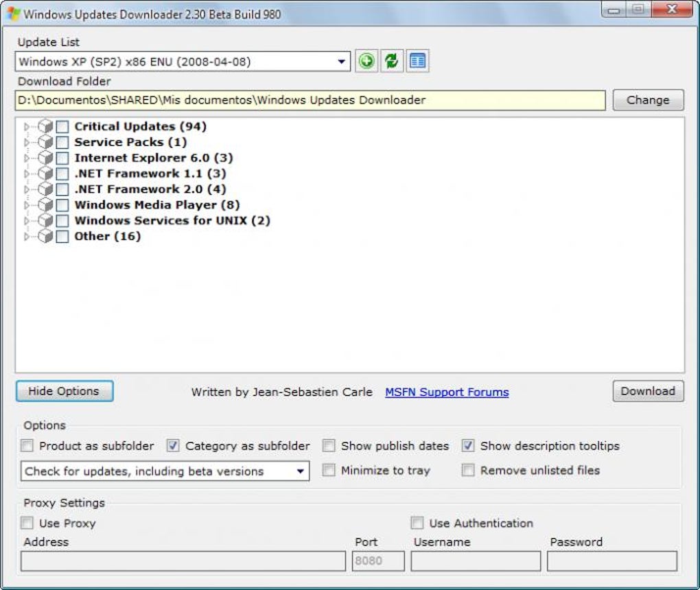Enable Show publish dates option
The height and width of the screenshot is (590, 700).
[329, 445]
